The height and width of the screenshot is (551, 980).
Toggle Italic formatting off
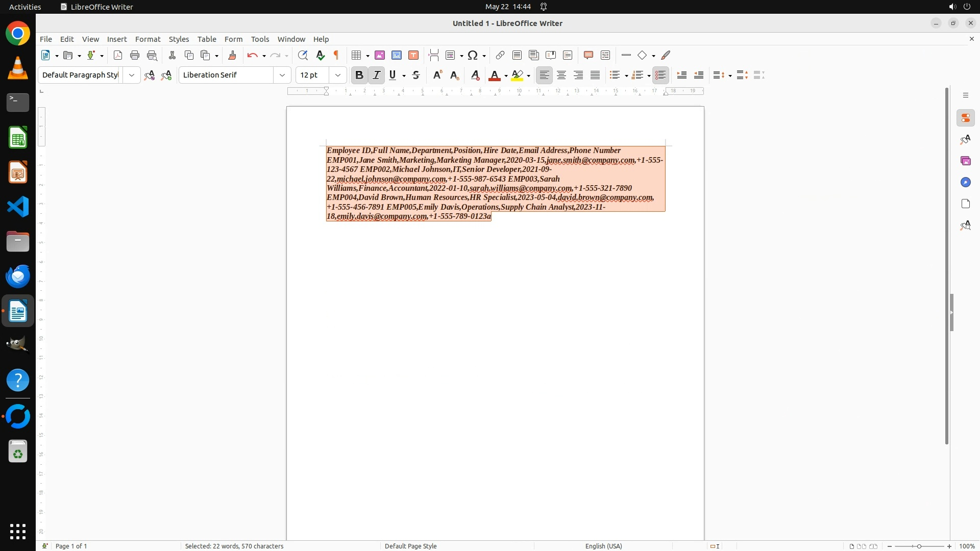tap(377, 75)
